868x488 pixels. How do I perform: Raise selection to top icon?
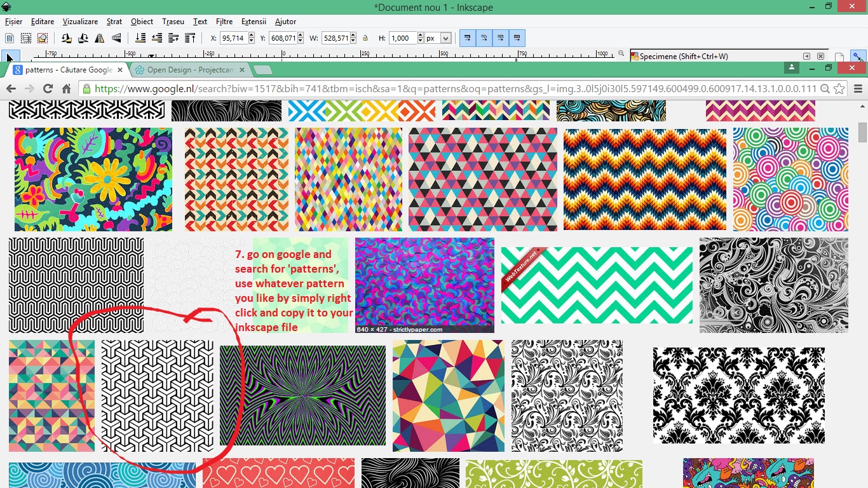[190, 38]
